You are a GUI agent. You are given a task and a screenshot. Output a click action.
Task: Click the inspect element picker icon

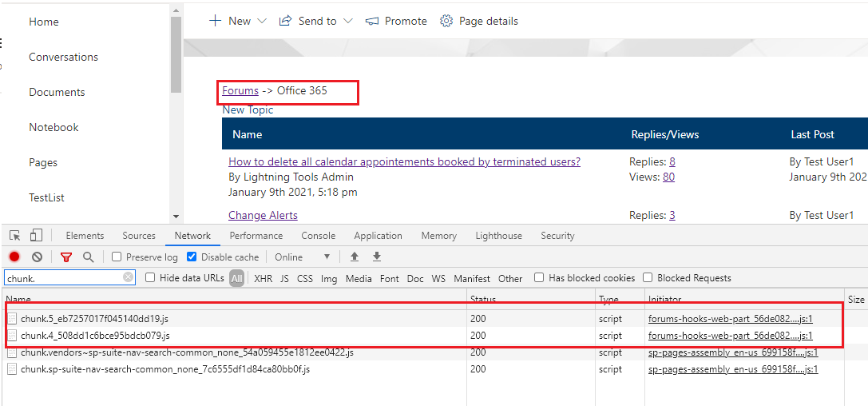(x=15, y=236)
